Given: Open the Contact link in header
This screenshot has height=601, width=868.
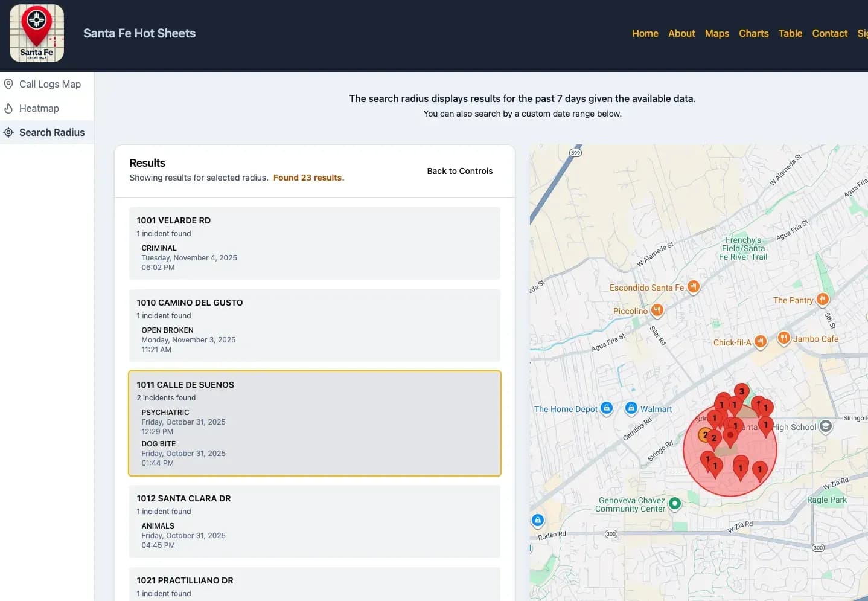Looking at the screenshot, I should click(x=829, y=33).
